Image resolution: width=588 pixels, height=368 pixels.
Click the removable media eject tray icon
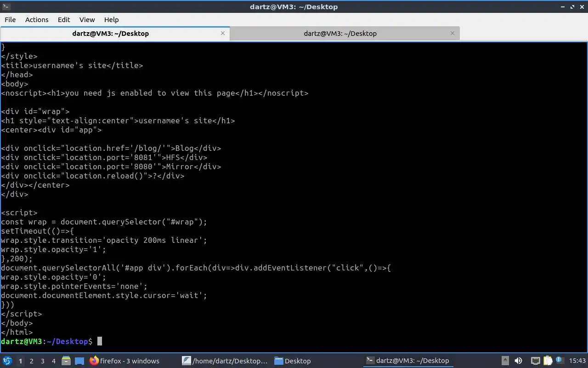505,361
